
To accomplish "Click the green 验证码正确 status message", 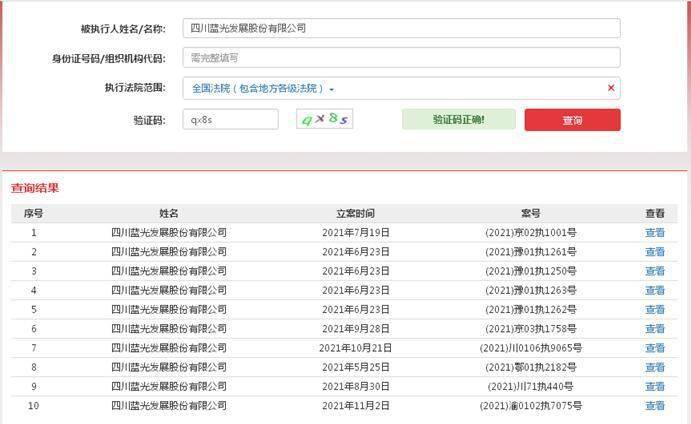I will (x=459, y=119).
